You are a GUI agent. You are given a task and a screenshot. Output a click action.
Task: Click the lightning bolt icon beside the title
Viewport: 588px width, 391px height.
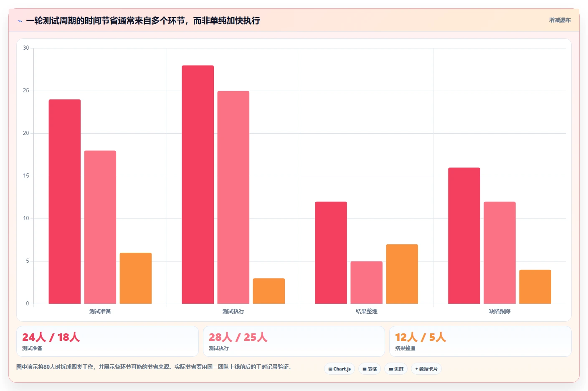pyautogui.click(x=20, y=21)
